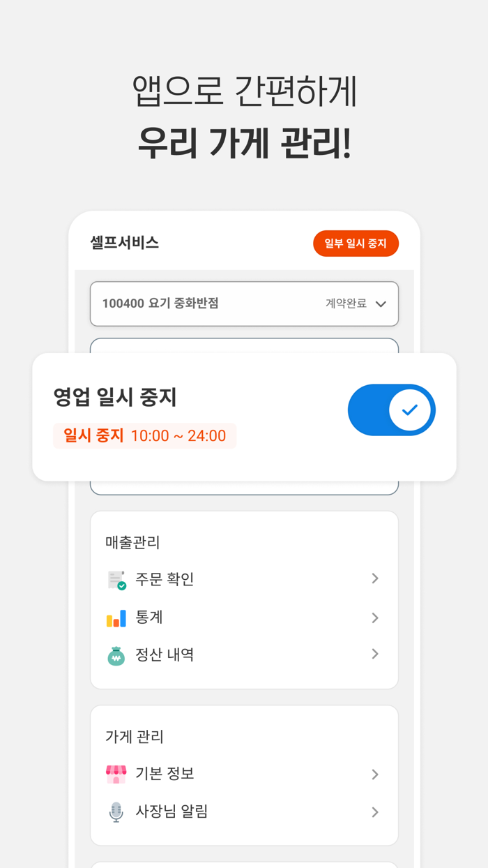
Task: Expand the 사장님 알림 row chevron
Action: (x=375, y=811)
